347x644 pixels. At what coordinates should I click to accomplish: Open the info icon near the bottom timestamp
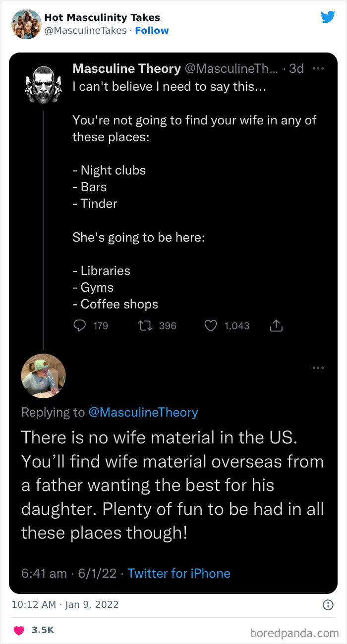coord(328,604)
